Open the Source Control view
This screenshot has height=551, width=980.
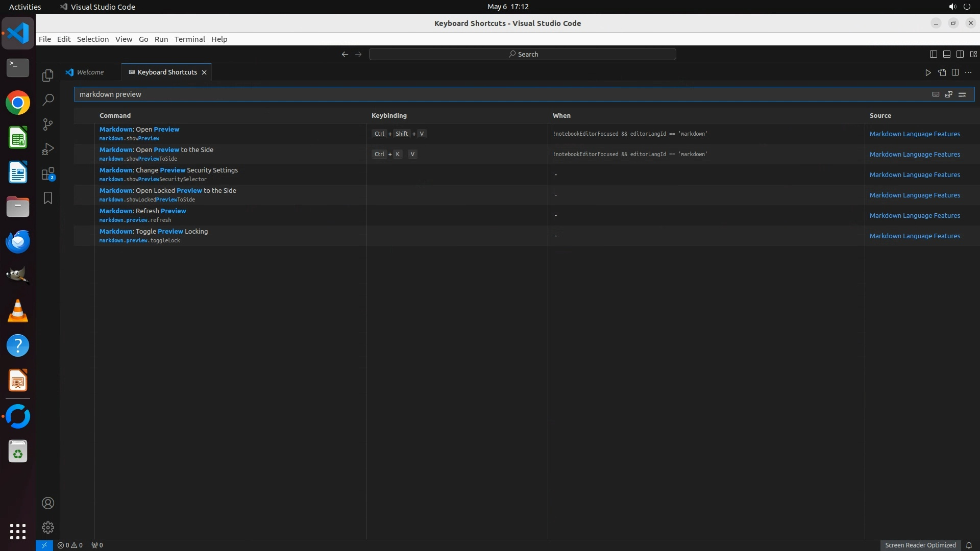click(48, 124)
